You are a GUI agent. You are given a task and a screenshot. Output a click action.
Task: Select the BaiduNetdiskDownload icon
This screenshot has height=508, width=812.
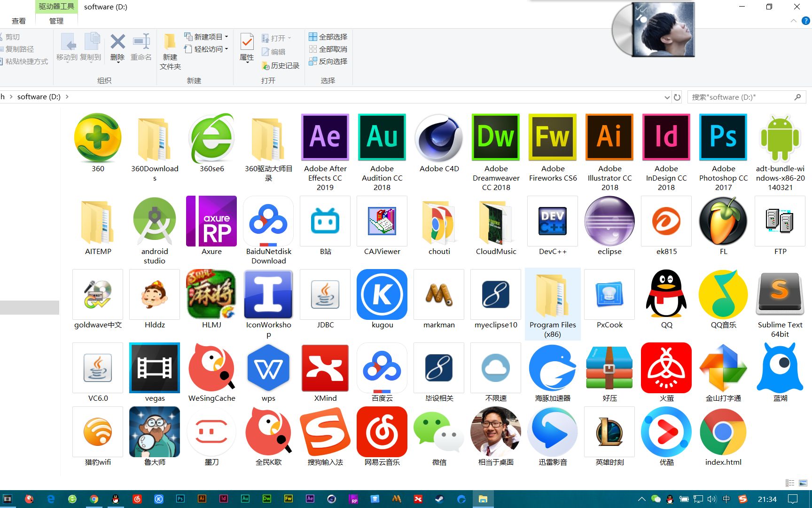[x=268, y=221]
